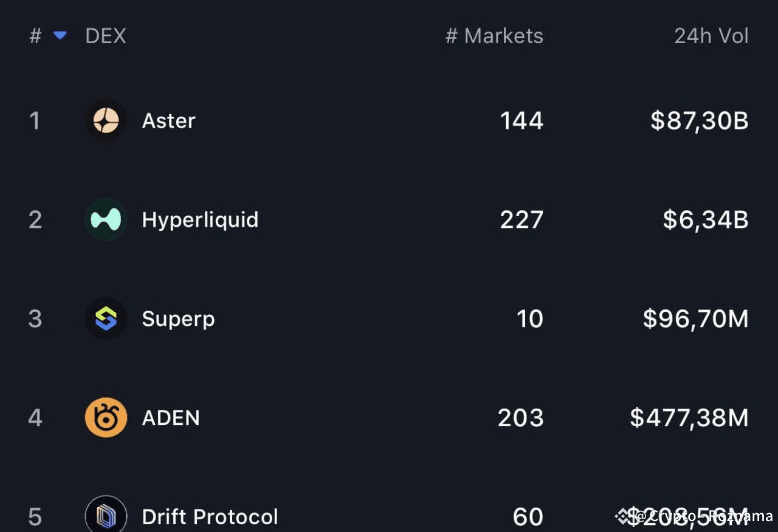The height and width of the screenshot is (532, 778).
Task: Sort by the 24h Vol column header
Action: (711, 36)
